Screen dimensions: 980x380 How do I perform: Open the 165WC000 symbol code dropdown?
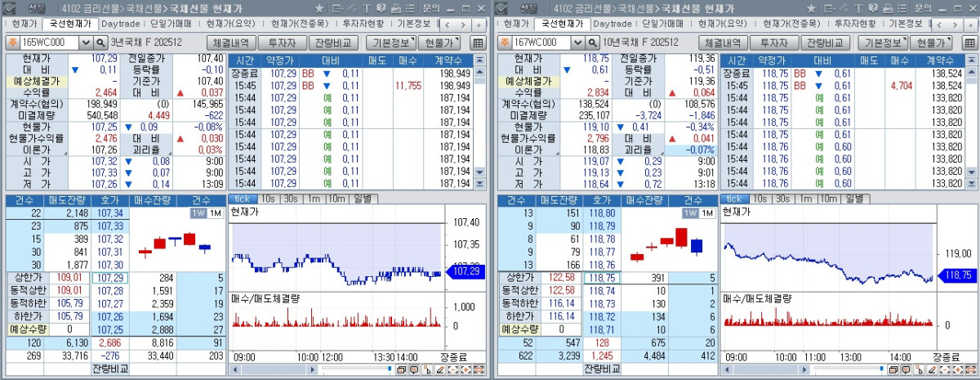pos(86,42)
